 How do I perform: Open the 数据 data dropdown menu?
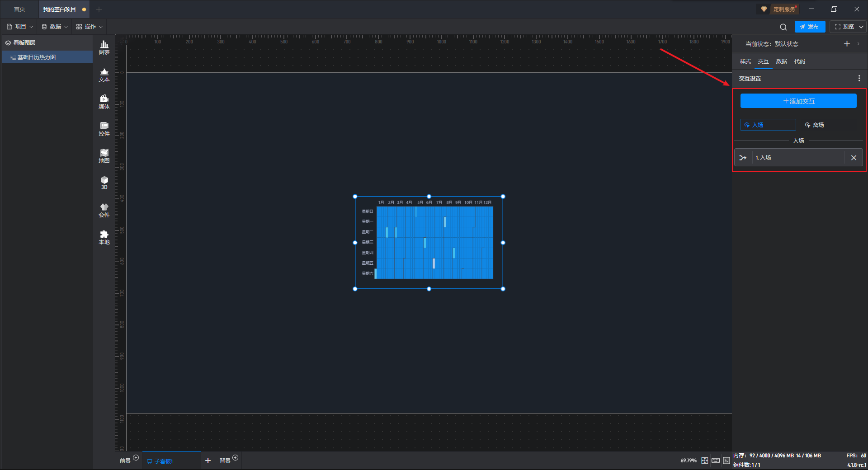coord(55,27)
